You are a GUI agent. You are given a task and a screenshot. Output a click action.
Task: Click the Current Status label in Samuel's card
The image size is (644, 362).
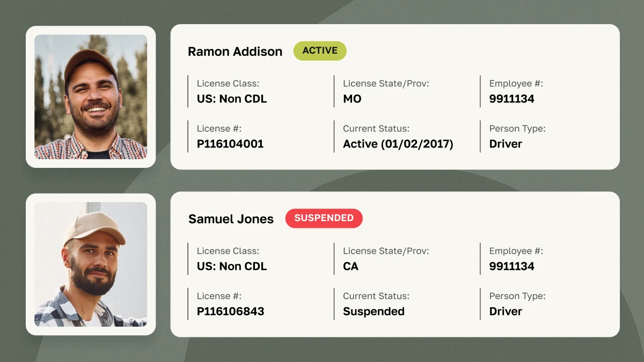(x=376, y=296)
